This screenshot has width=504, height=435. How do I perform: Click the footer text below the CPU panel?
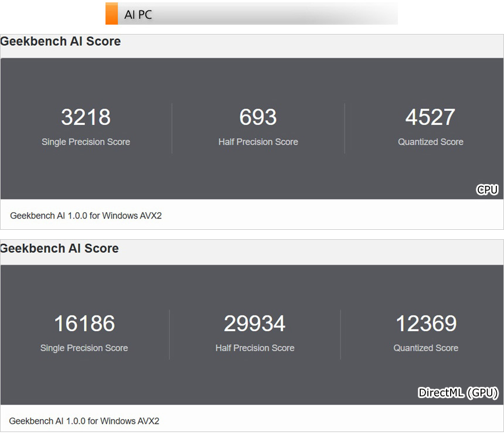[86, 216]
